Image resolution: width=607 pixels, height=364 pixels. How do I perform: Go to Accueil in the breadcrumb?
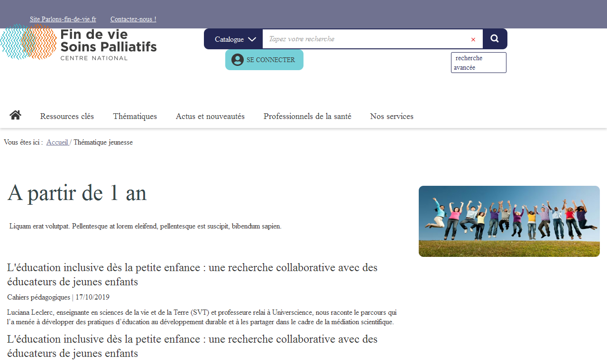click(x=57, y=142)
